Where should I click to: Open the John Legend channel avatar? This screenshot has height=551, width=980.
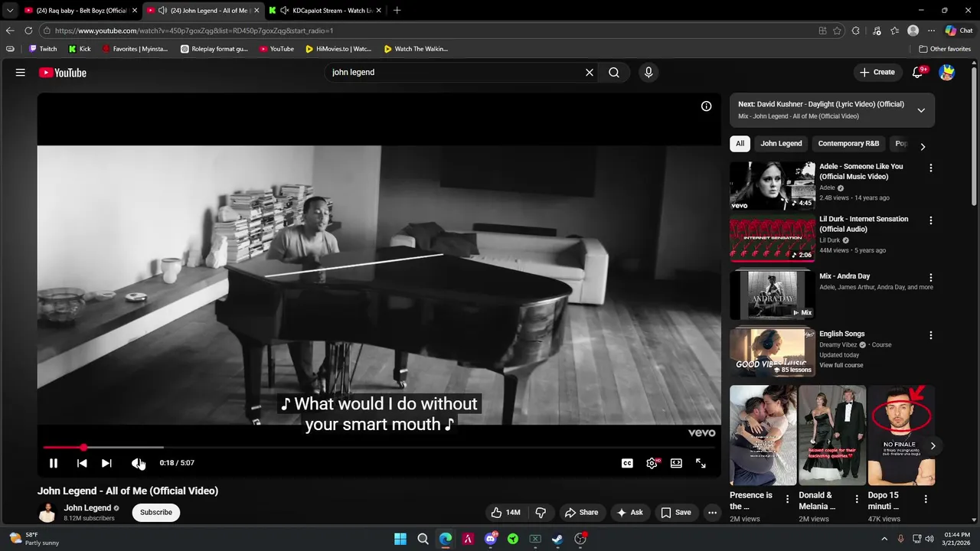pyautogui.click(x=47, y=513)
